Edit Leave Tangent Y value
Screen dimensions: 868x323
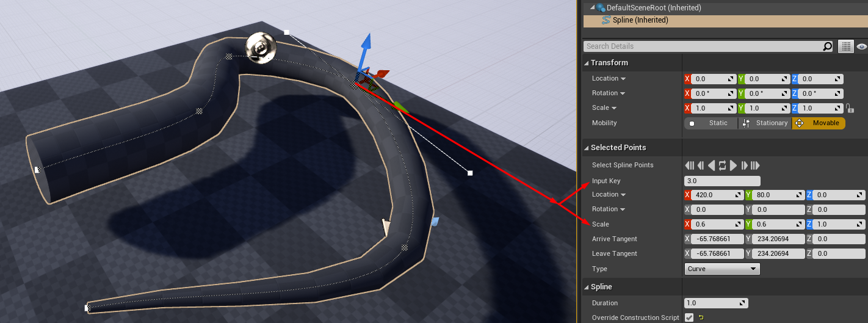click(778, 253)
